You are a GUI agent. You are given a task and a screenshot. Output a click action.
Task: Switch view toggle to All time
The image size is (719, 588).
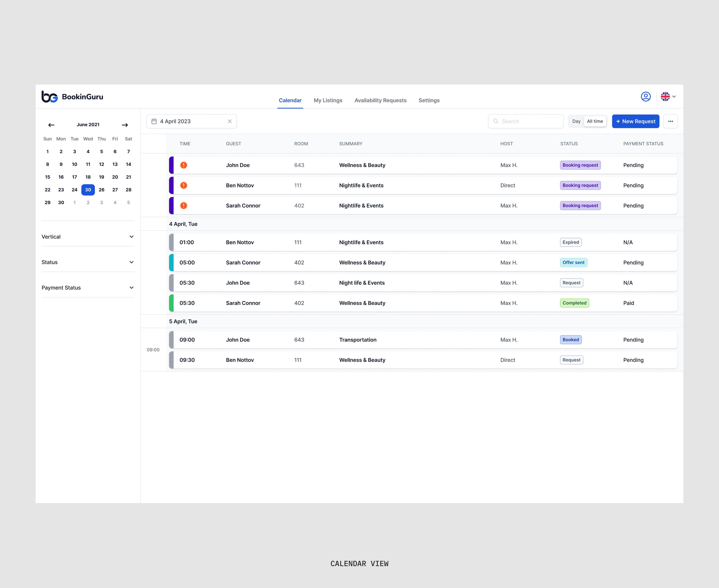click(x=595, y=121)
